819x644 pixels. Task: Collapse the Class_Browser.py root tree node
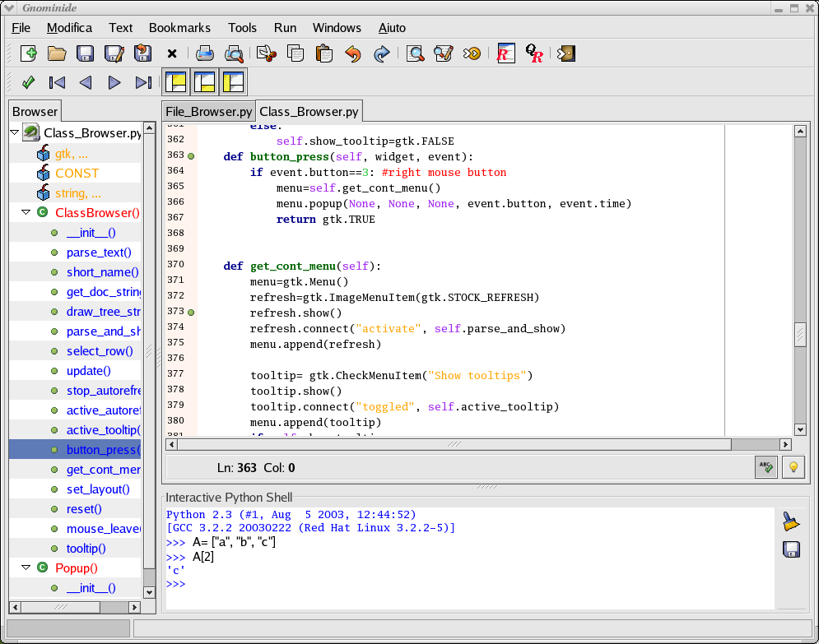[15, 132]
